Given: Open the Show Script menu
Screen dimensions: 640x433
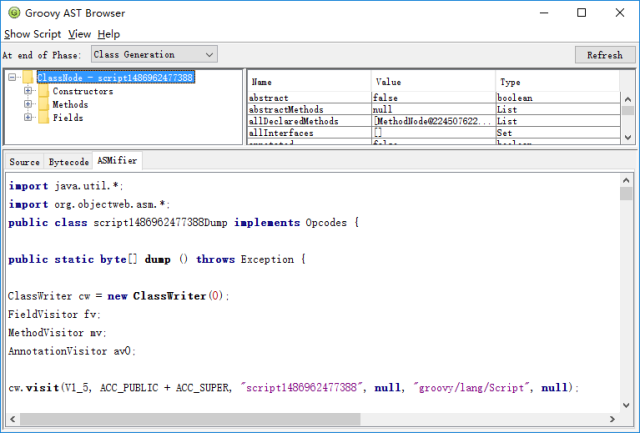Looking at the screenshot, I should 33,34.
